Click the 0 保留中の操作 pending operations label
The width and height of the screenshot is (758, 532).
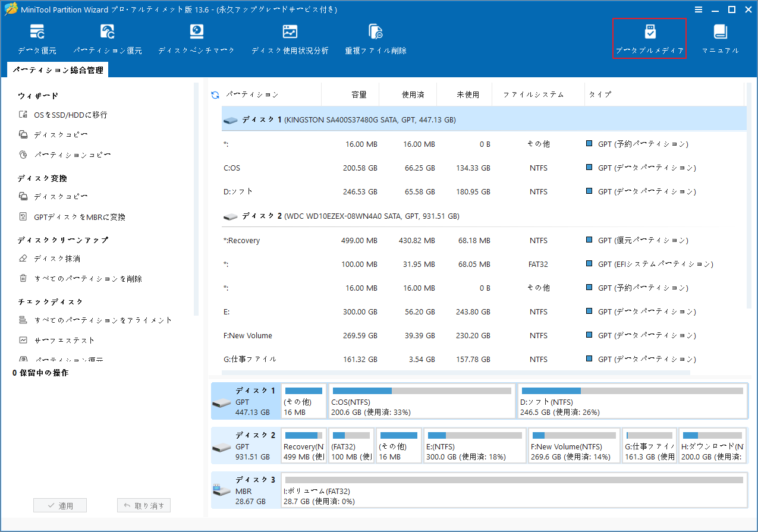(40, 373)
